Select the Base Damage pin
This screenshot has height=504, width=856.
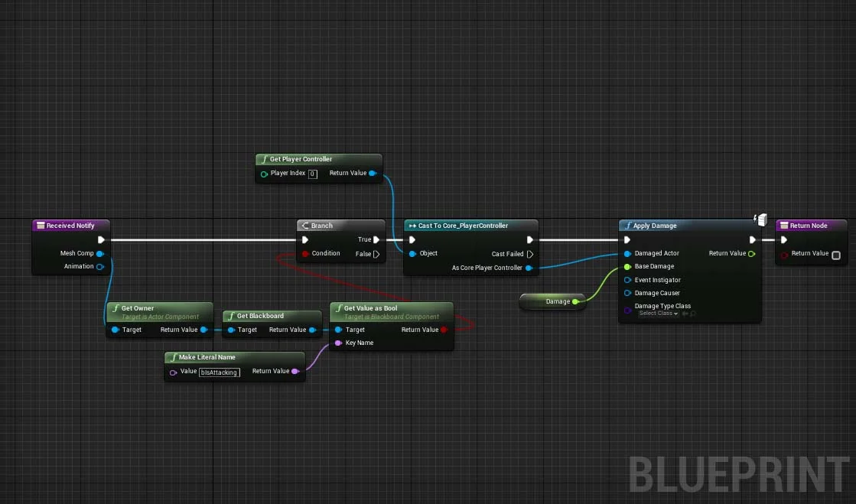coord(627,266)
